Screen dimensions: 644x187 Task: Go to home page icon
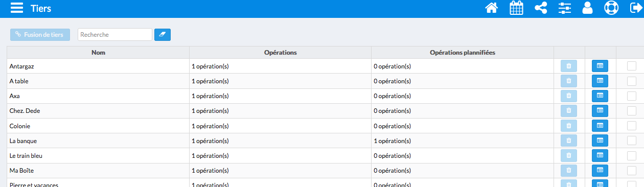(x=491, y=8)
